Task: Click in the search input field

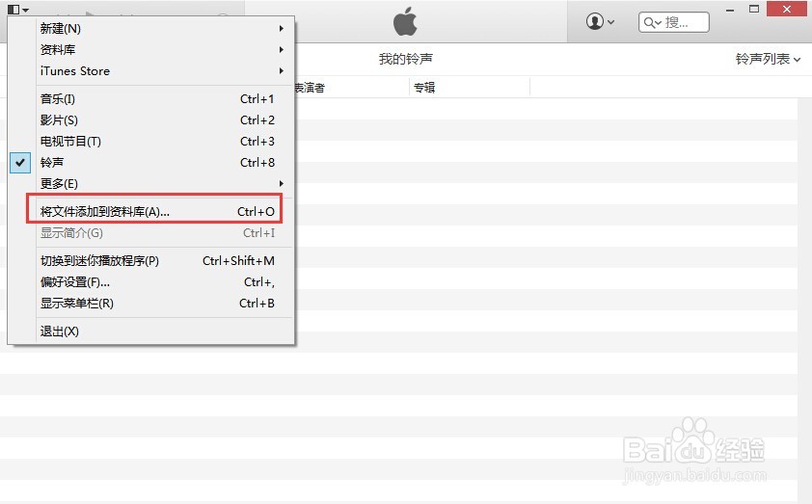Action: [674, 22]
